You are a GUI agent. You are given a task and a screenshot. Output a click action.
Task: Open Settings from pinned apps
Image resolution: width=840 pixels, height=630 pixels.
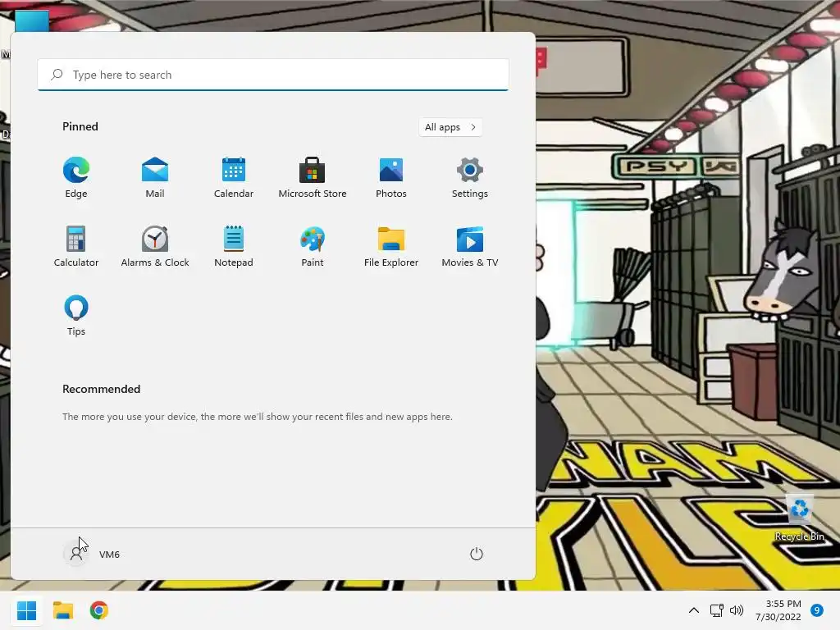coord(470,178)
